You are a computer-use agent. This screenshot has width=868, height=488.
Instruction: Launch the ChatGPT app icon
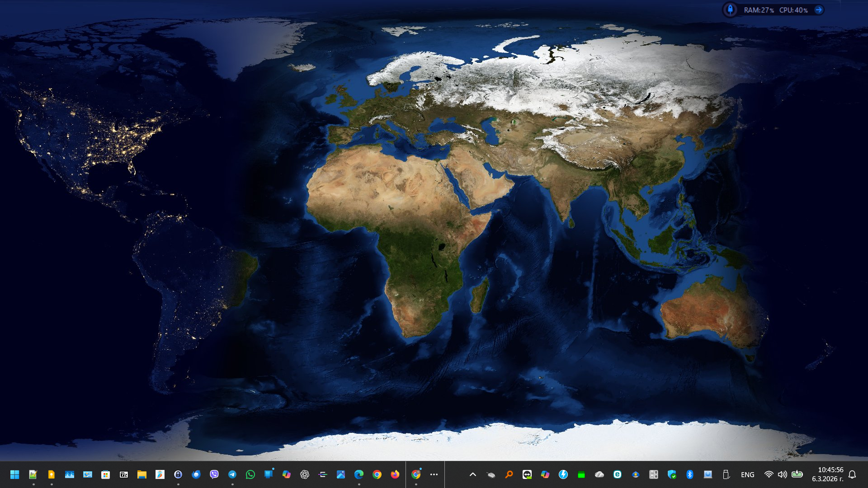[x=305, y=474]
